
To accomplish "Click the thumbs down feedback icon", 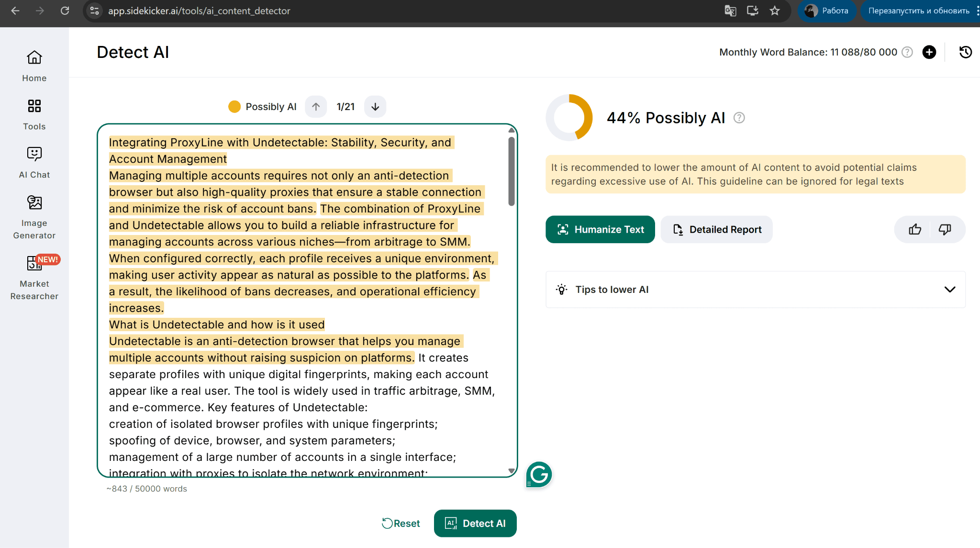I will pyautogui.click(x=945, y=230).
